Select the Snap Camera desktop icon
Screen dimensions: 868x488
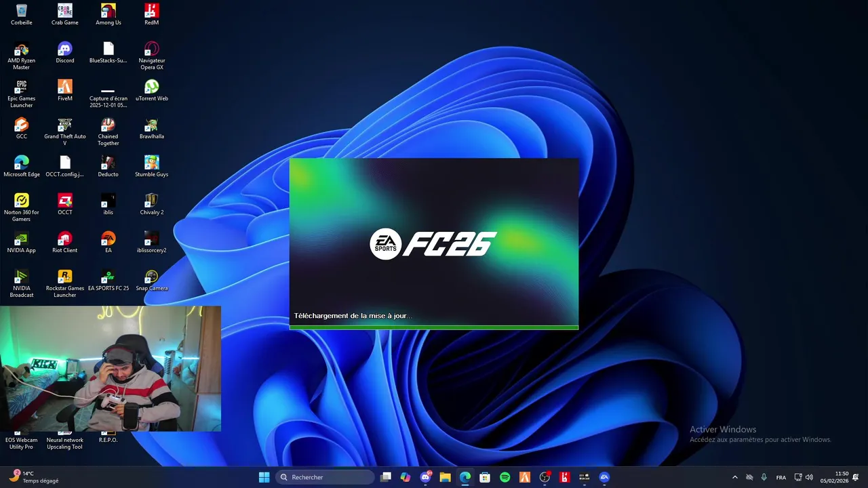[151, 281]
